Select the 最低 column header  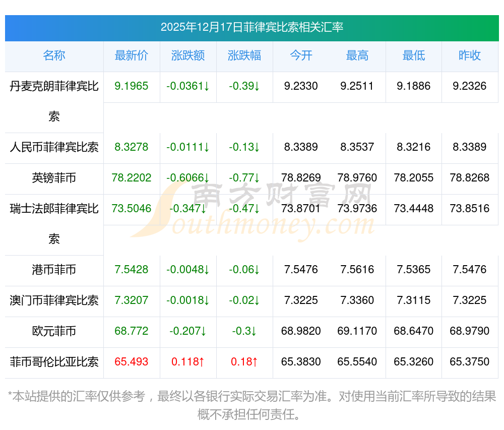[x=414, y=55]
